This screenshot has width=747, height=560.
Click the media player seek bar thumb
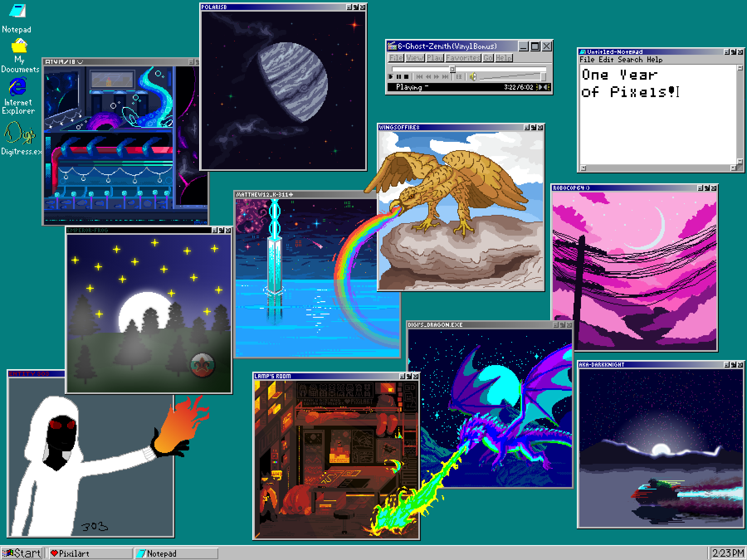[x=452, y=69]
